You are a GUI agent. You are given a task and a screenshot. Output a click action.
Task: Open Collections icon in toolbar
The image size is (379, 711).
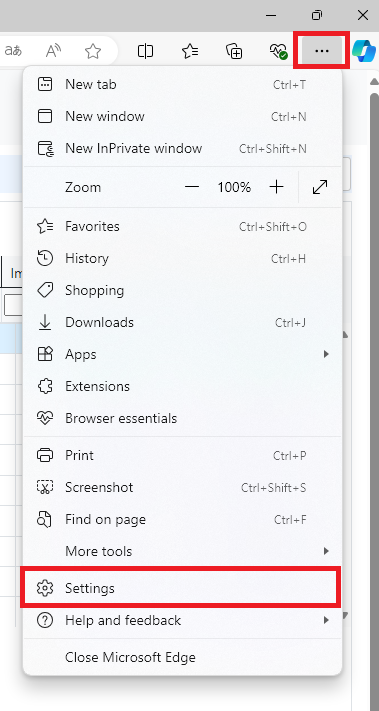(x=234, y=51)
